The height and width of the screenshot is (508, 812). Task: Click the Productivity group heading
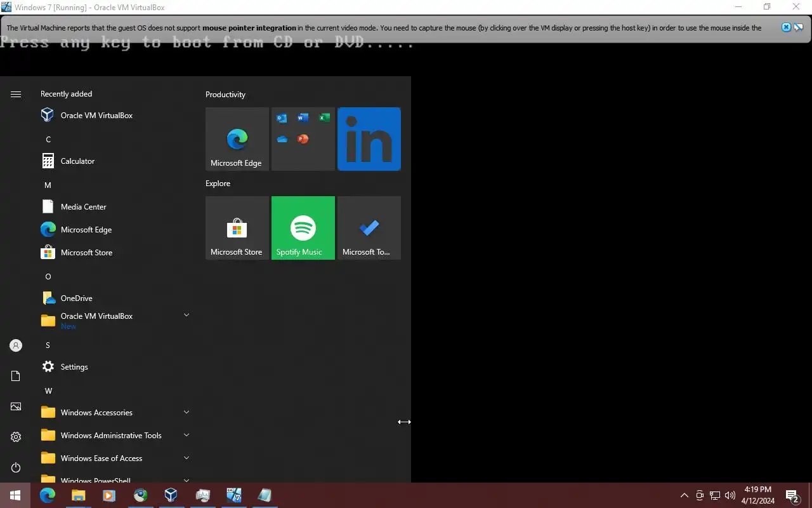[225, 95]
